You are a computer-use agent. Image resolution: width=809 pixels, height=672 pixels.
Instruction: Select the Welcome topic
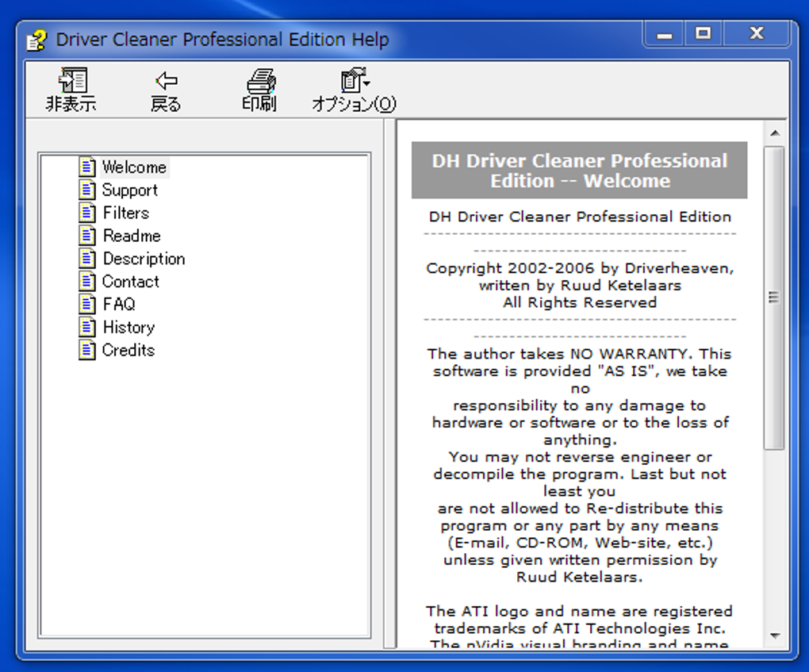tap(134, 167)
